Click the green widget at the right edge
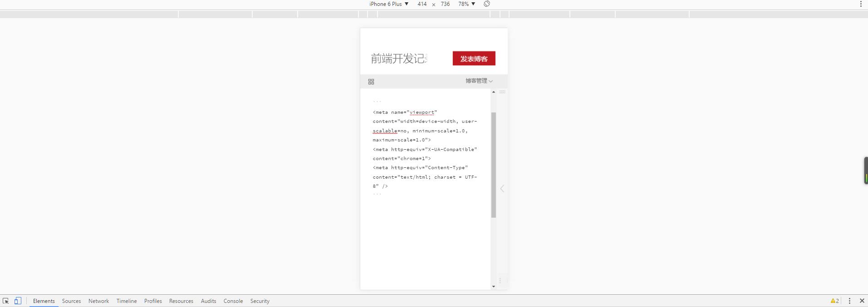Screen dimensions: 868x307 [x=866, y=171]
